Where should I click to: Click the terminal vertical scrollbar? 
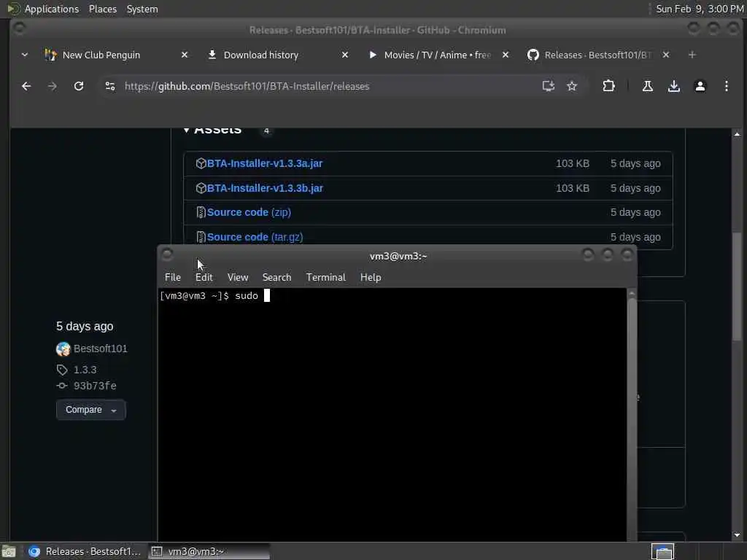pyautogui.click(x=632, y=419)
